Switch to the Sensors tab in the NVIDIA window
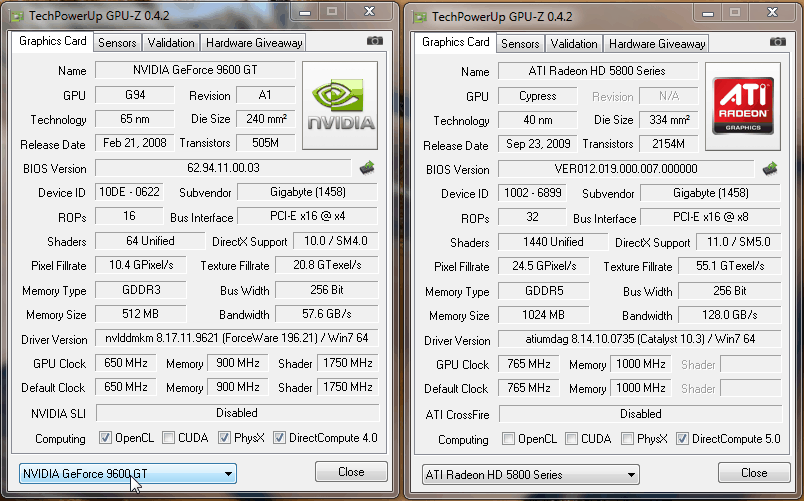 click(x=117, y=43)
